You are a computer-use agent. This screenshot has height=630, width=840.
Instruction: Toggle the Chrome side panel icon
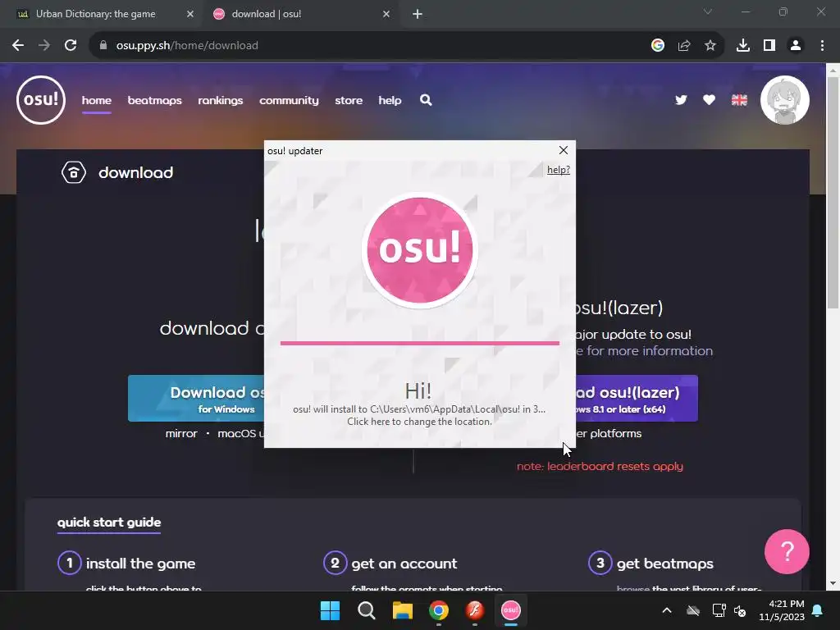tap(769, 46)
